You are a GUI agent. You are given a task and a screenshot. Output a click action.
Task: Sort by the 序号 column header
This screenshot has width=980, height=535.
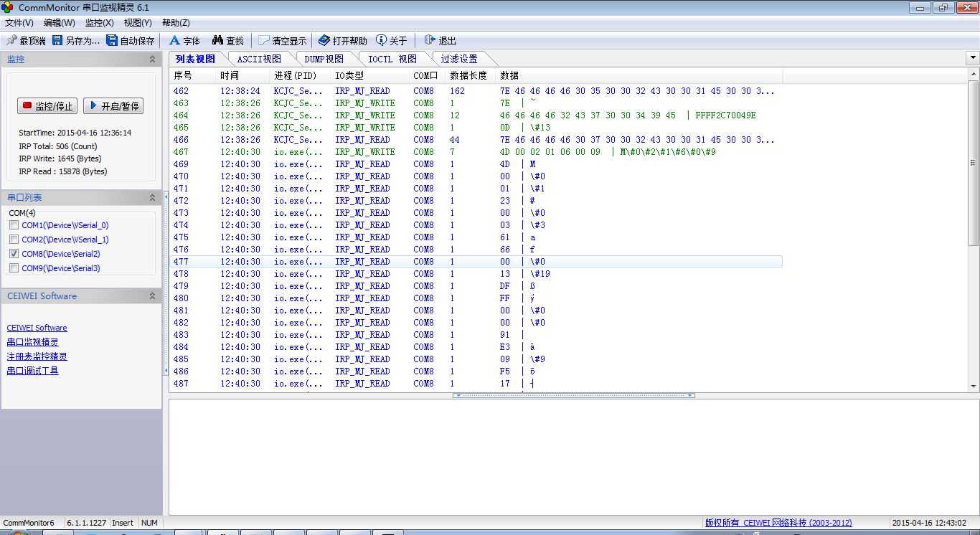click(x=192, y=75)
